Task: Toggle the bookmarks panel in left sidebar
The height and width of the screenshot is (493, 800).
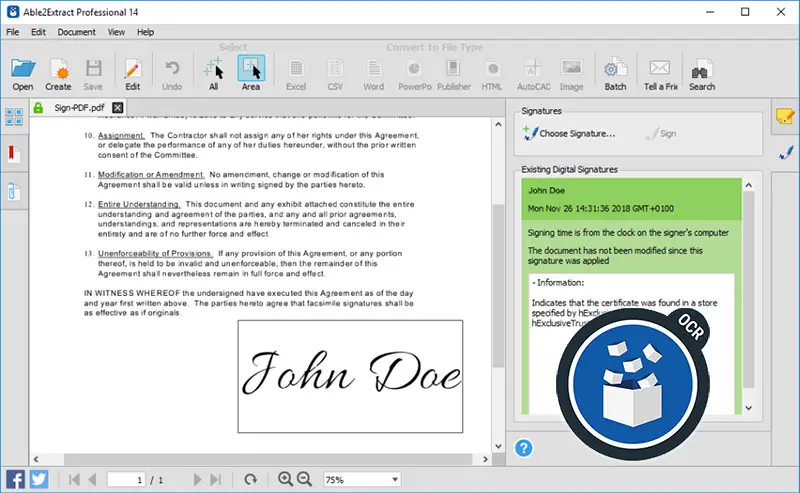Action: point(14,154)
